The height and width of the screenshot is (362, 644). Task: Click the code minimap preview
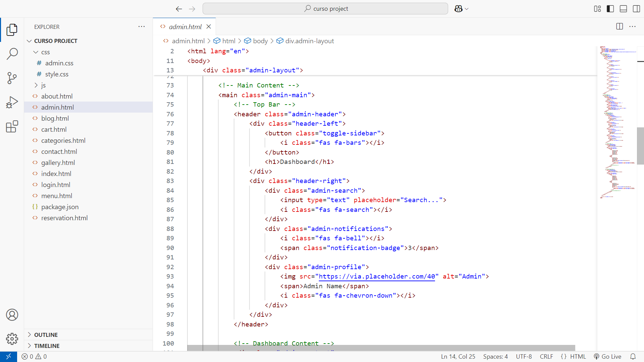click(617, 122)
